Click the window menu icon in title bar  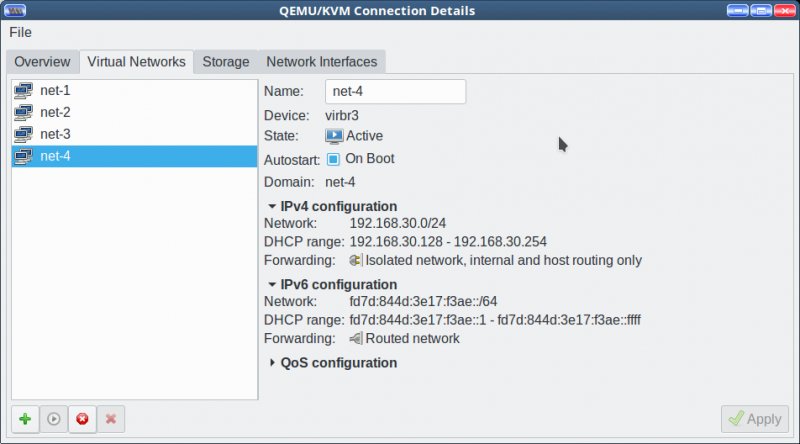coord(15,10)
